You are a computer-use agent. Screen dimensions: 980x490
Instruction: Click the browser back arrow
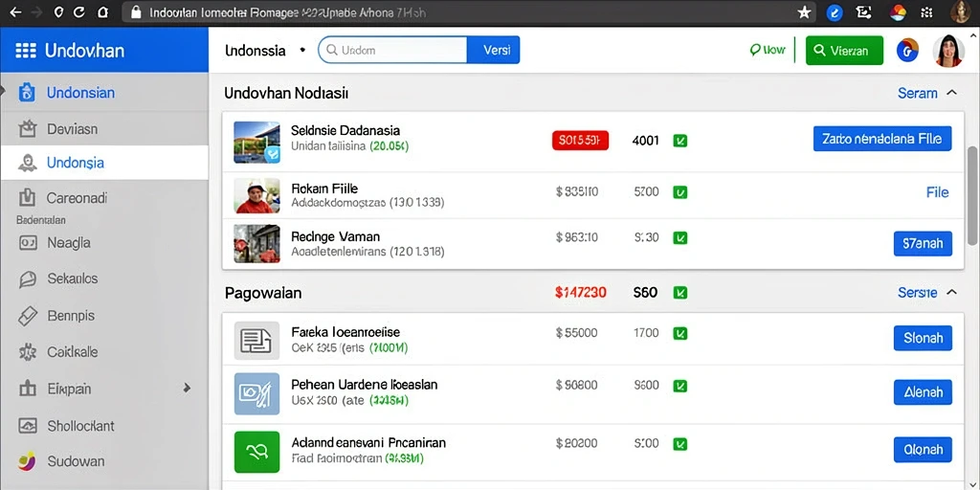14,11
